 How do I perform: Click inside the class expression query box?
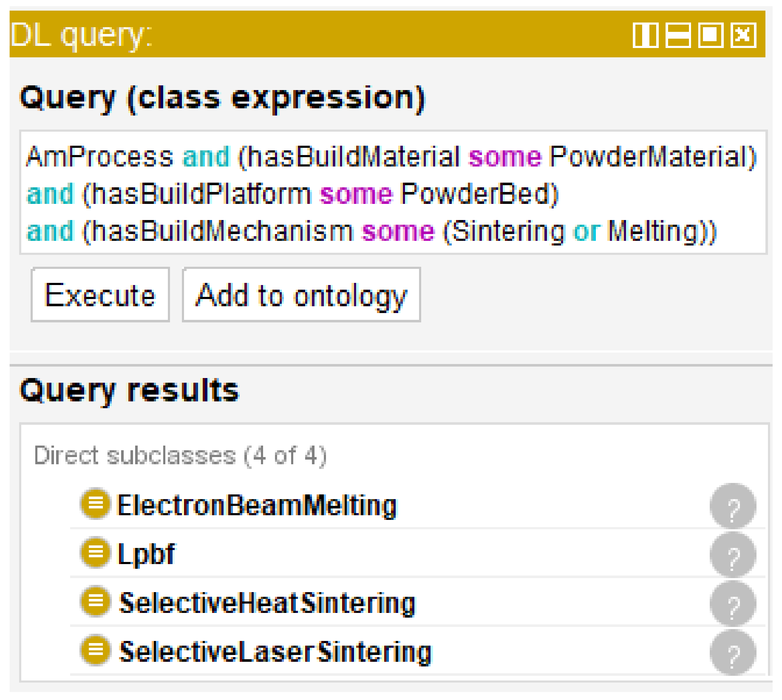(x=393, y=192)
